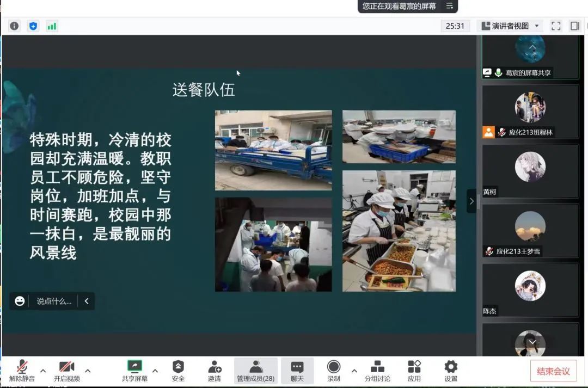Open the blue encryption shield icon
The height and width of the screenshot is (388, 588).
pos(33,26)
